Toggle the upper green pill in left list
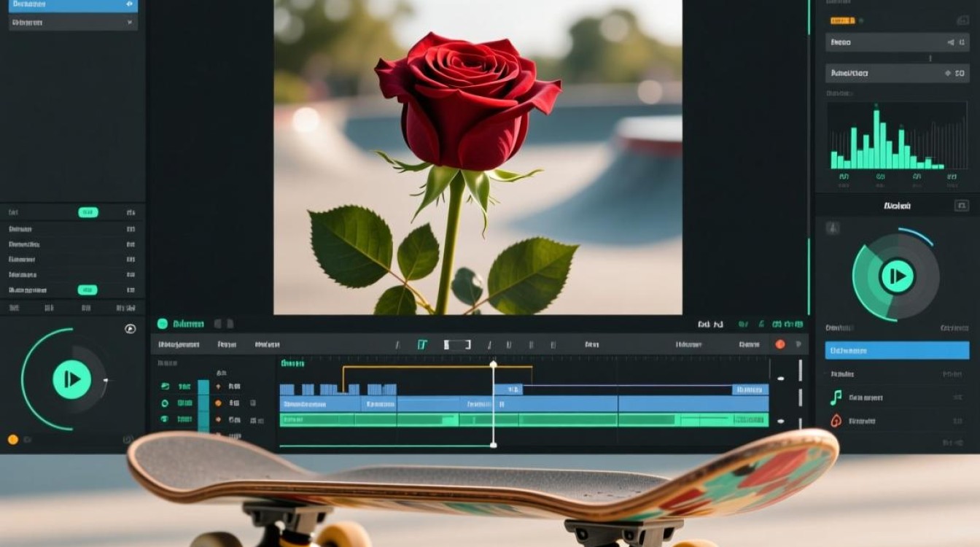 88,212
